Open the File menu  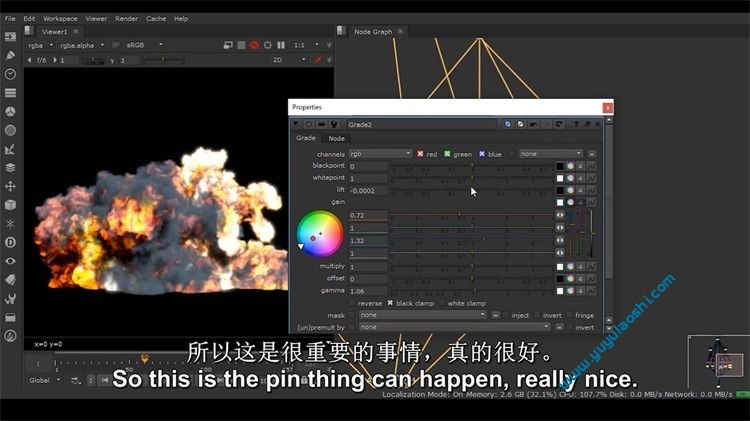(x=10, y=19)
